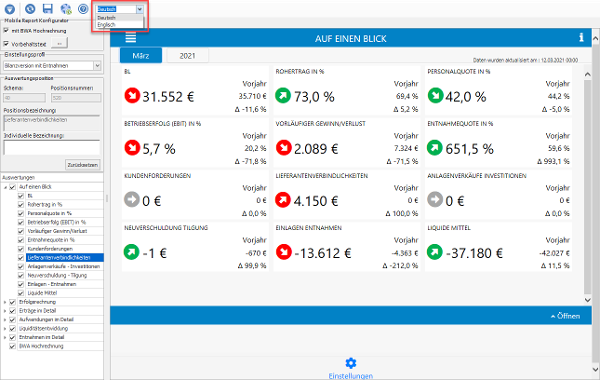Uncheck 'Personalquote in %' tree checkbox
The height and width of the screenshot is (380, 600).
[x=21, y=213]
